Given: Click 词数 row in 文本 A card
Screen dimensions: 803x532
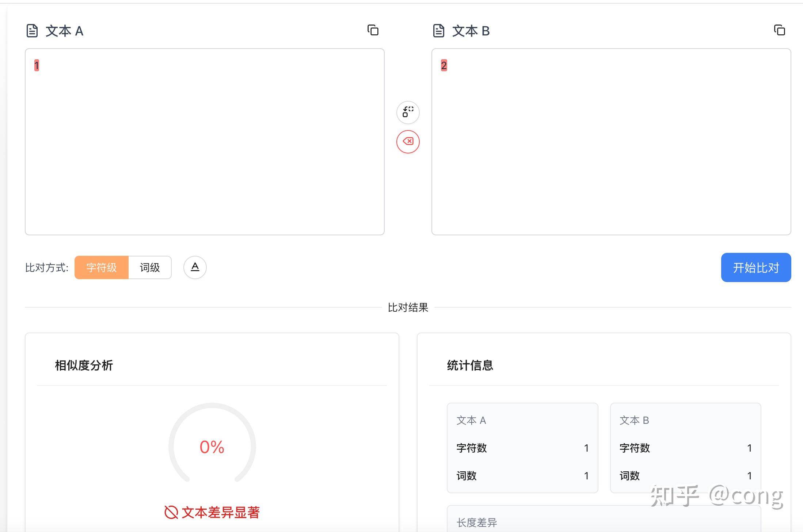Looking at the screenshot, I should coord(522,476).
